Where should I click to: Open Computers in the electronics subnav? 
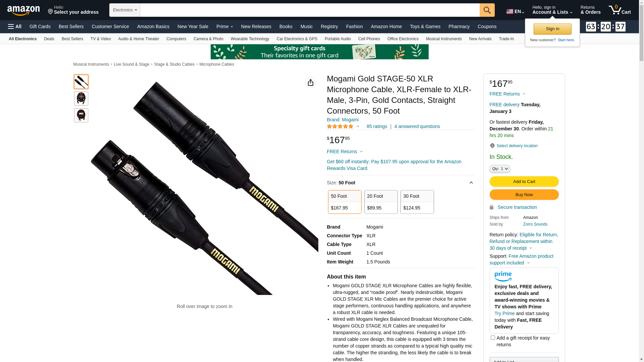tap(176, 39)
